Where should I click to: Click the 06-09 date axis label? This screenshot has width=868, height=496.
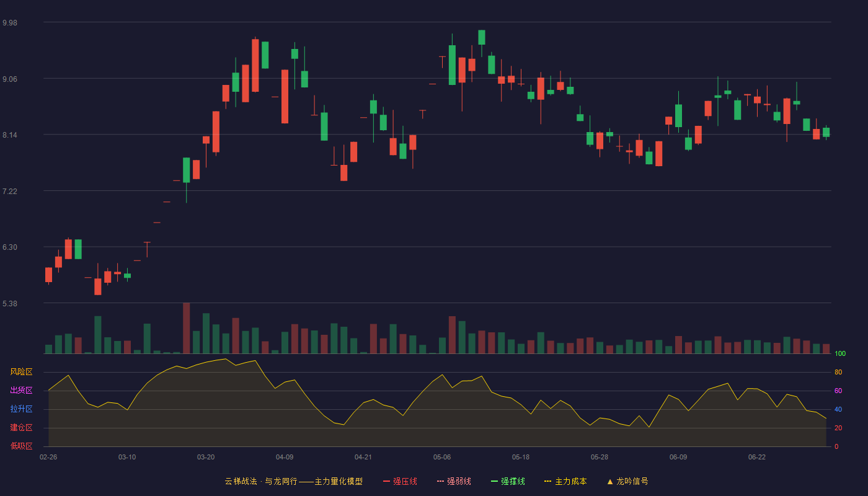click(678, 457)
